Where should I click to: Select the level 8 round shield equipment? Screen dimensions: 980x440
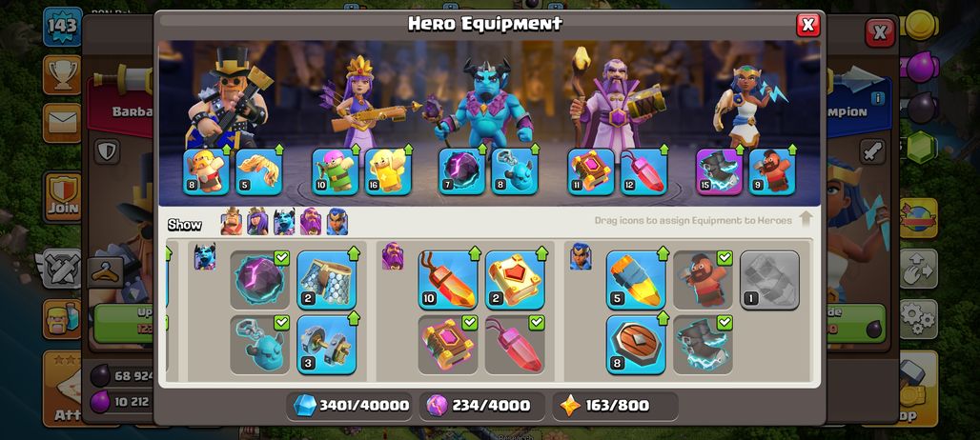click(x=636, y=345)
